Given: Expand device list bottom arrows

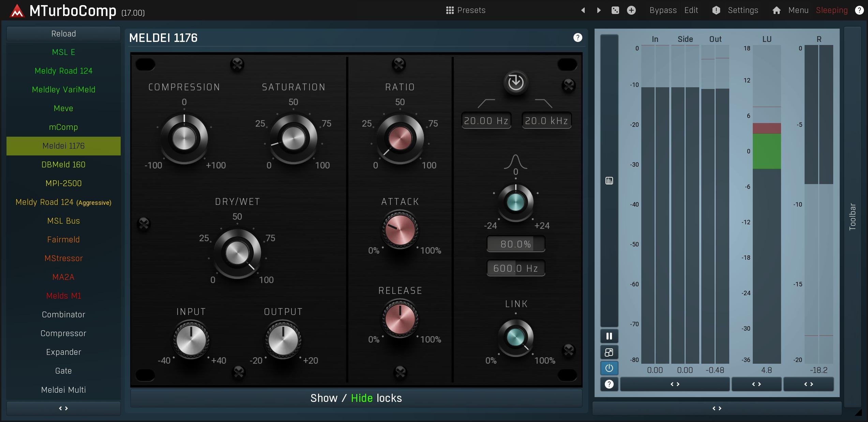Looking at the screenshot, I should (x=63, y=408).
